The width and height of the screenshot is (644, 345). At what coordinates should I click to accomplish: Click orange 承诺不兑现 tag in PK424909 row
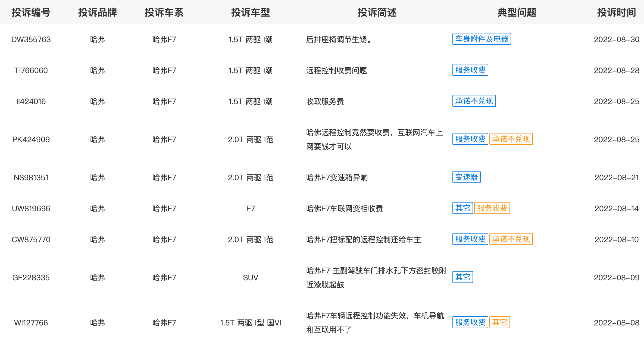pos(511,139)
